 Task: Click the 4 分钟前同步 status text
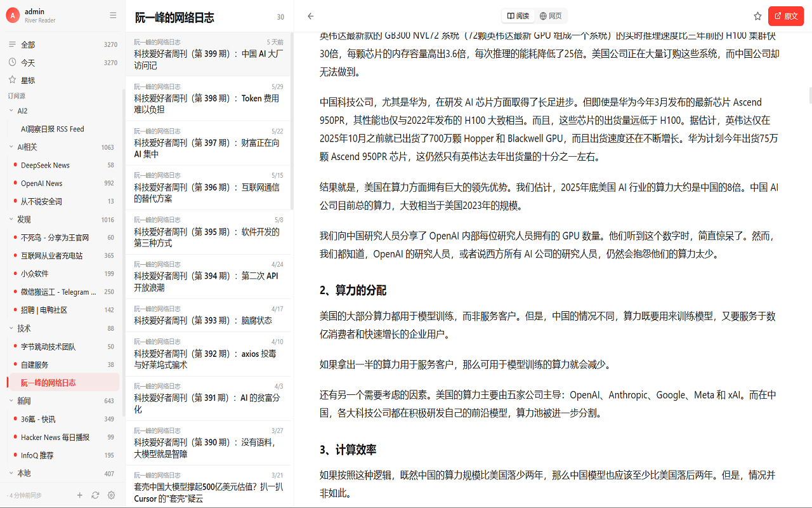(25, 495)
